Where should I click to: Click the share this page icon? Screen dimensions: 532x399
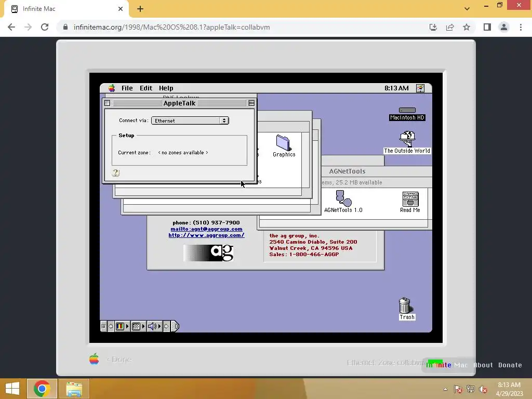[450, 27]
